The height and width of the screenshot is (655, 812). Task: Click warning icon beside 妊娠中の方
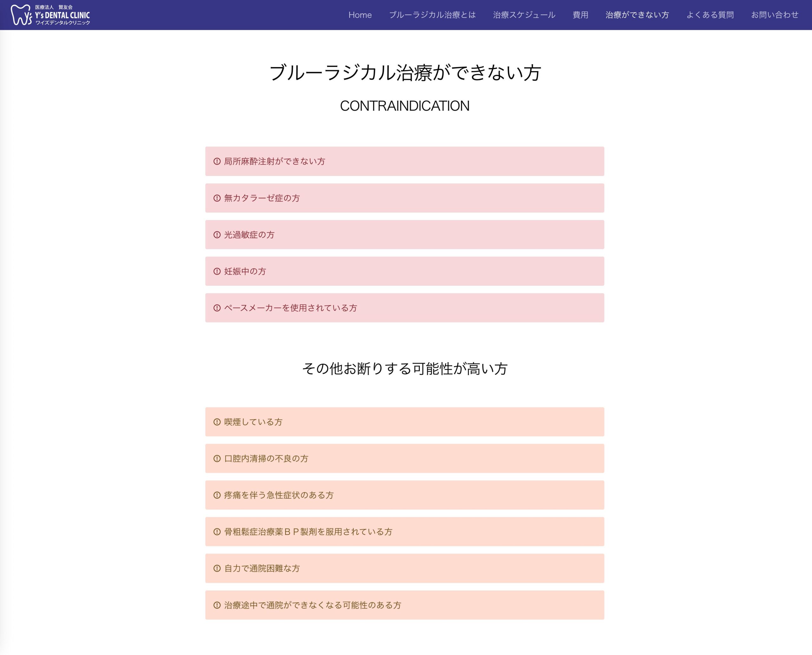coord(217,271)
